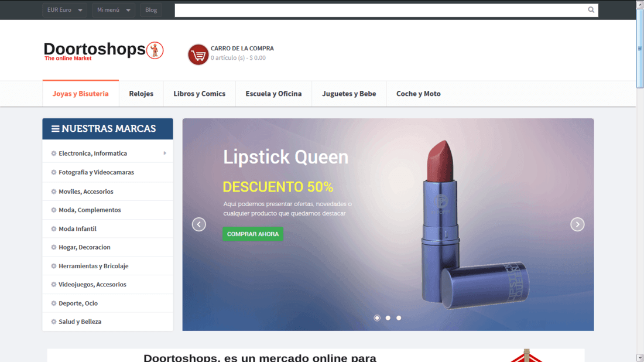Viewport: 644px width, 362px height.
Task: Click gear icon beside Moda Infantil
Action: (54, 229)
